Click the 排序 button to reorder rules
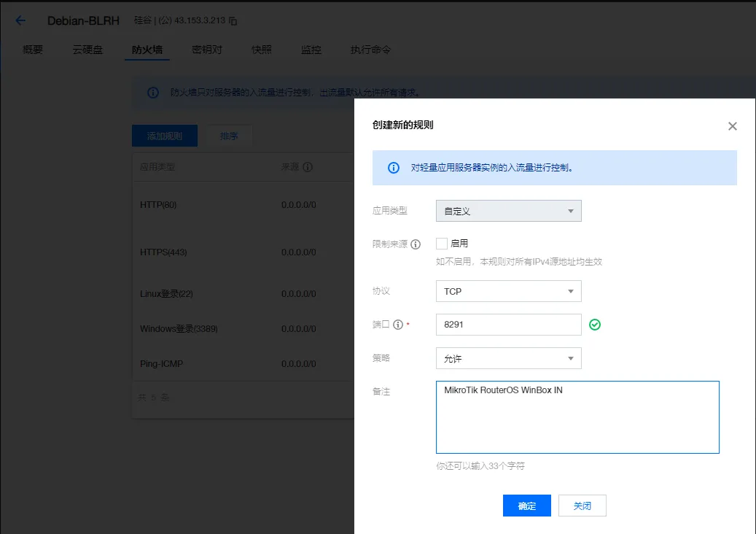 (x=229, y=136)
